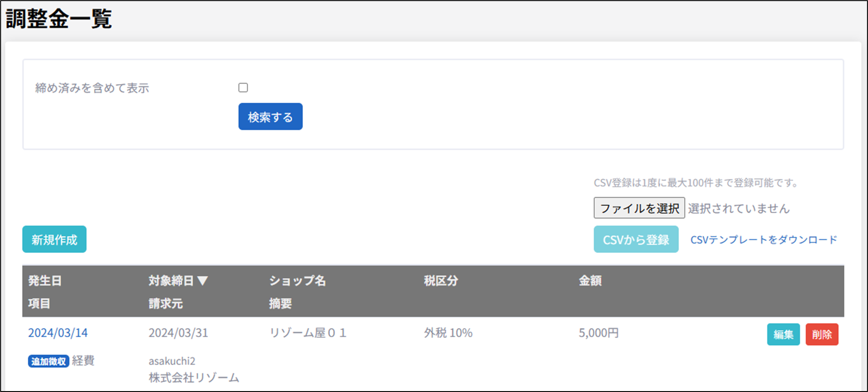This screenshot has width=868, height=392.
Task: Open the 2024/03/14 entry link
Action: click(x=58, y=333)
